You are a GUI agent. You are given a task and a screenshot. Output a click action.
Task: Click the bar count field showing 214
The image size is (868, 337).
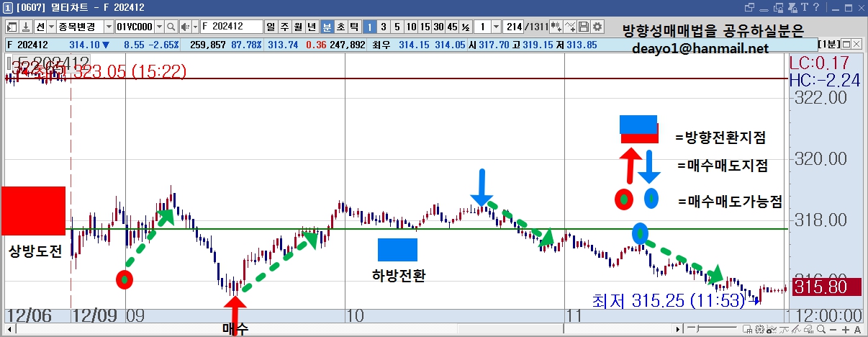pos(514,27)
